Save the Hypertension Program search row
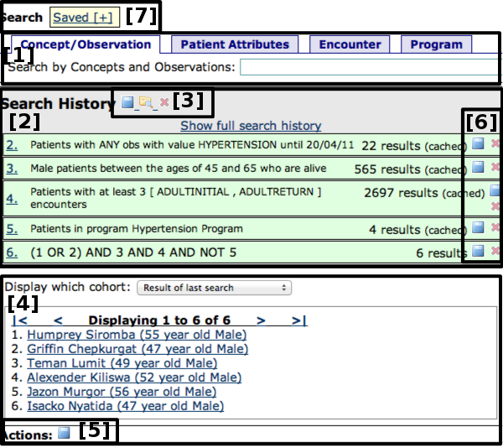The width and height of the screenshot is (503, 448). 477,227
